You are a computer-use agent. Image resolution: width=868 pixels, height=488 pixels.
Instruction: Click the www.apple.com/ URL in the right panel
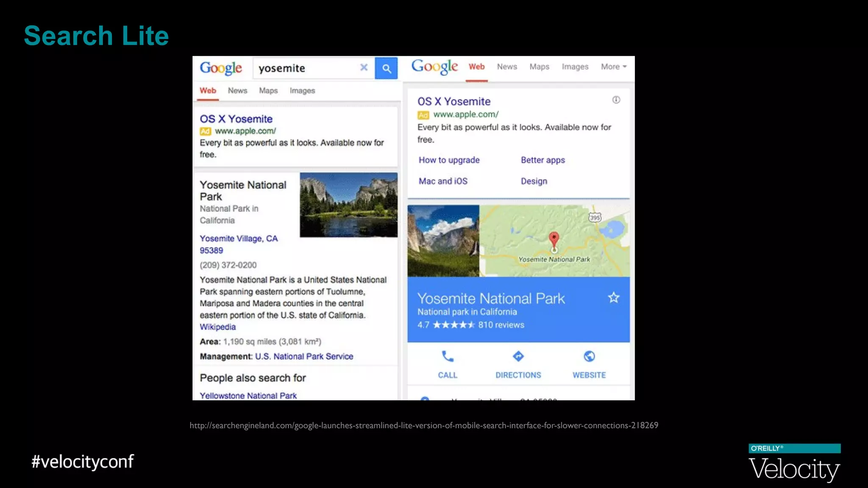(x=466, y=114)
